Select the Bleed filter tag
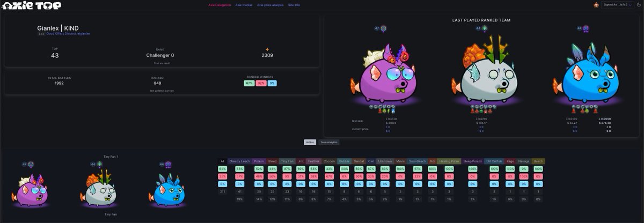644x223 pixels. [273, 161]
